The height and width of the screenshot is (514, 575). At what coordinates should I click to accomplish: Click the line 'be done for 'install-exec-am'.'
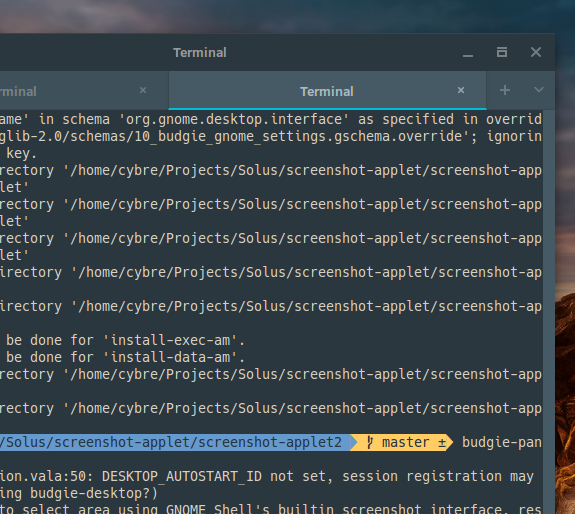(125, 341)
